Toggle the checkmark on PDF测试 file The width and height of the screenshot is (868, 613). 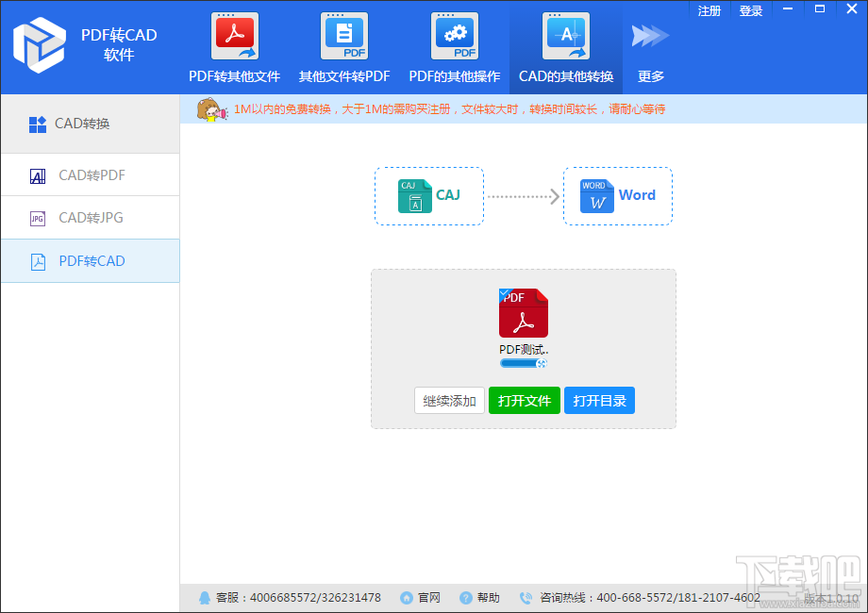505,294
